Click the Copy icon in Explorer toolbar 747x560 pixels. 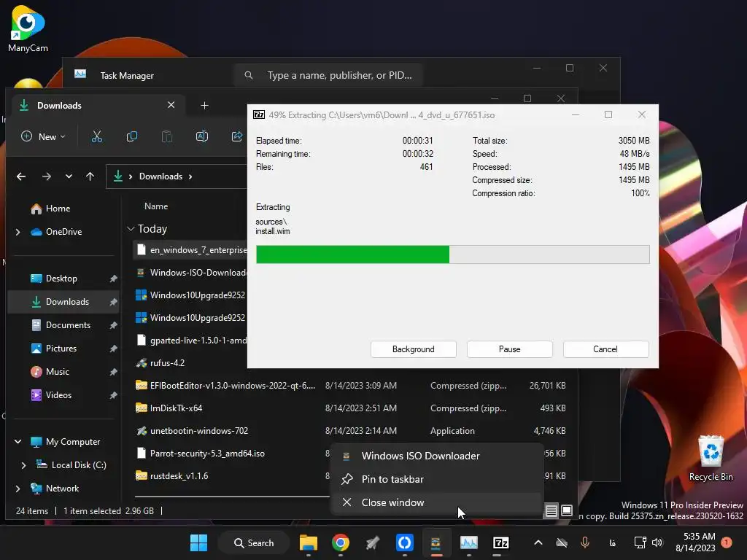click(x=132, y=136)
